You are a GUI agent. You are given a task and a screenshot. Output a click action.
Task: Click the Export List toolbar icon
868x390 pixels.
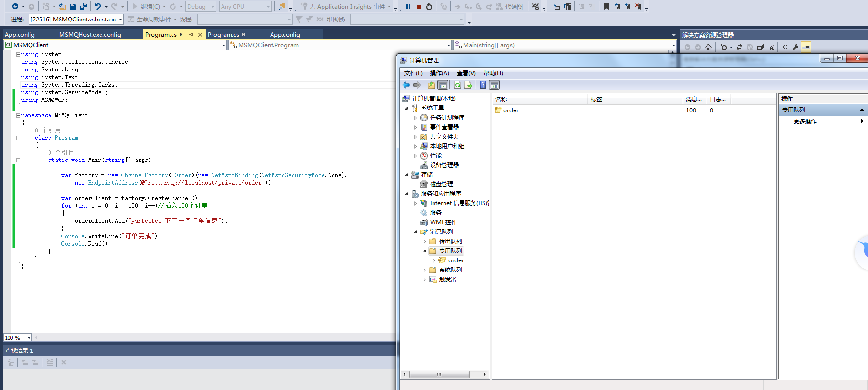(x=468, y=85)
